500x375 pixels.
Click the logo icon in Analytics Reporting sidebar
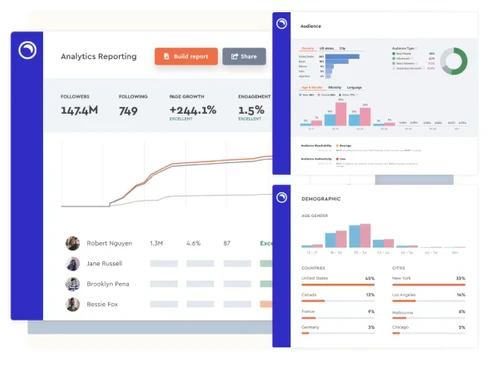click(x=27, y=50)
